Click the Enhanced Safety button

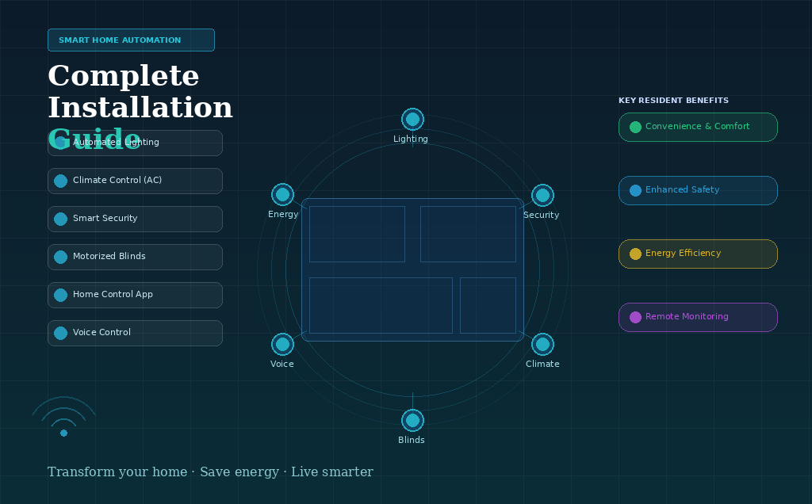click(x=698, y=190)
